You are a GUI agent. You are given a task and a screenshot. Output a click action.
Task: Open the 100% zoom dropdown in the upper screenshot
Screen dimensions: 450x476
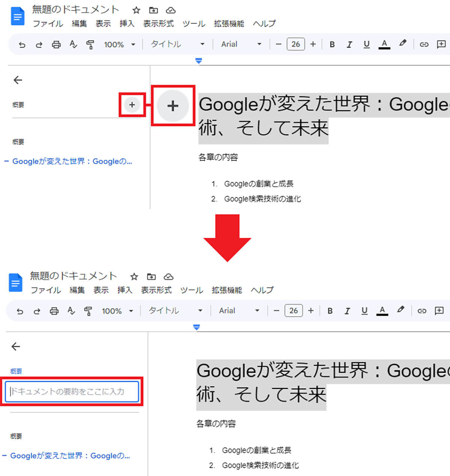[x=120, y=45]
